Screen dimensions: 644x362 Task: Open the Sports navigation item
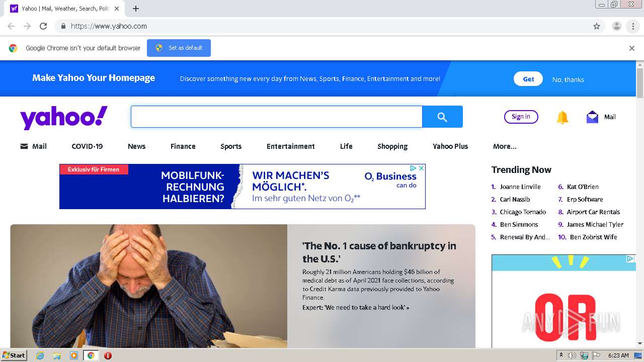click(x=231, y=146)
